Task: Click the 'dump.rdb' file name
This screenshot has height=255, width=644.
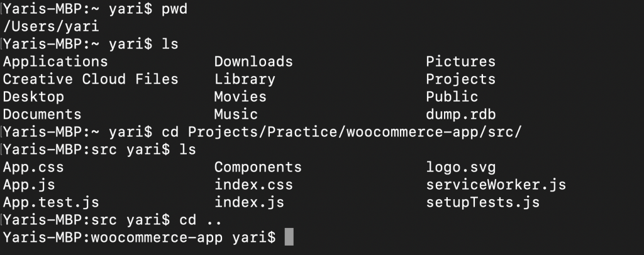Action: pyautogui.click(x=460, y=115)
